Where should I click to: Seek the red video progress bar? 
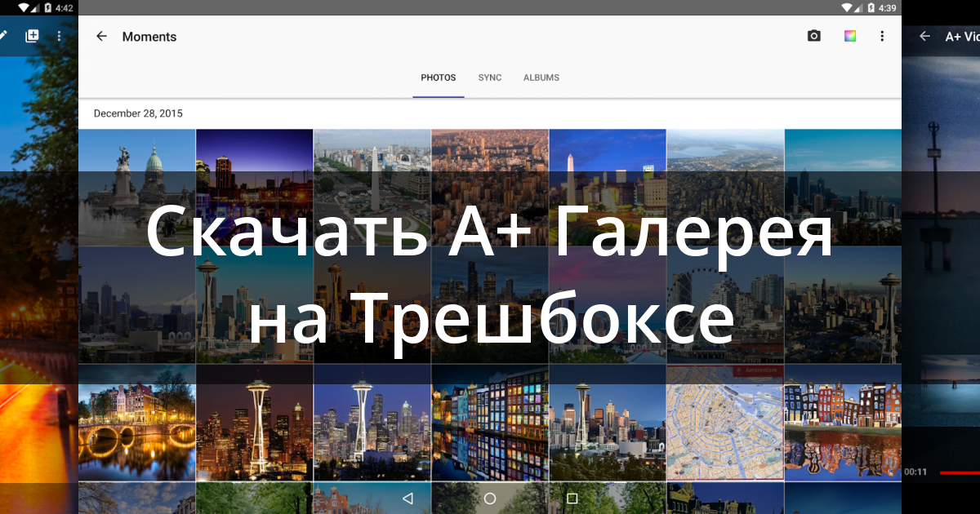(x=960, y=472)
